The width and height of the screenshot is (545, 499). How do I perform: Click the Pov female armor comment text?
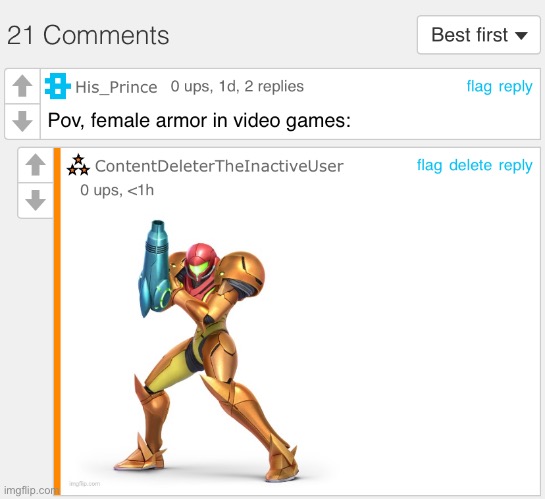pos(199,121)
